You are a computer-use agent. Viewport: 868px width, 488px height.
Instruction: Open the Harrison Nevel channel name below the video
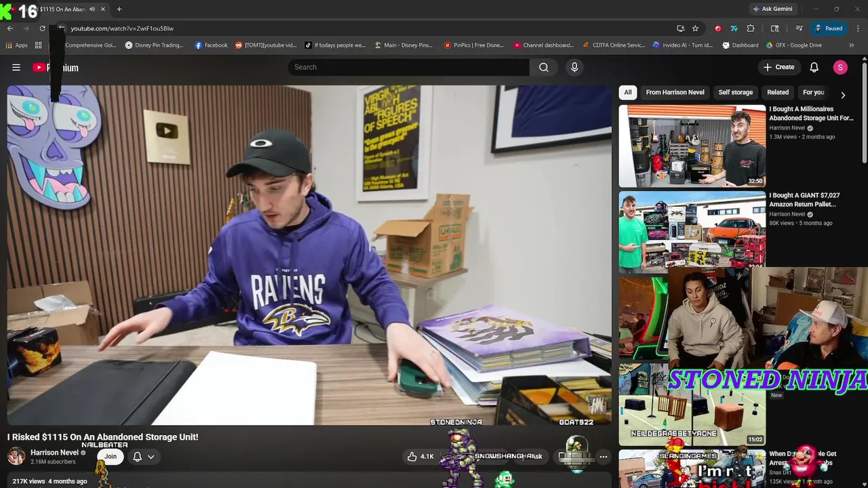(54, 452)
